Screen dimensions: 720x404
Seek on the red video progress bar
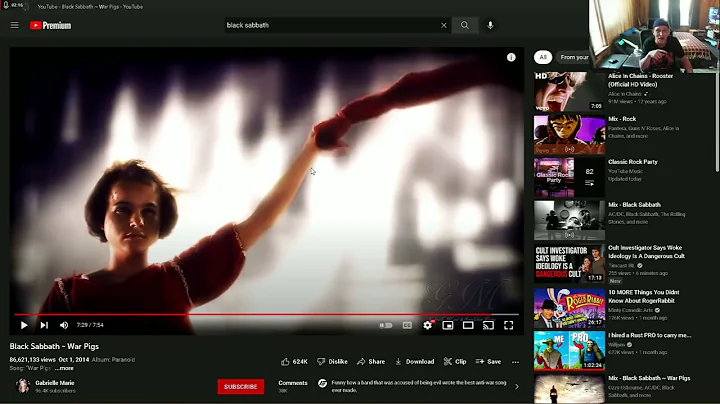coord(266,314)
